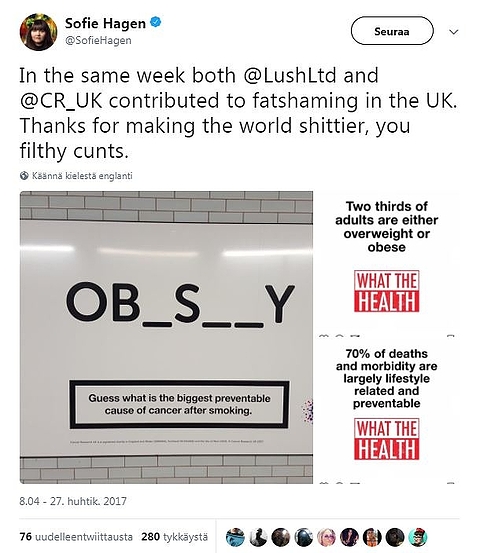The width and height of the screenshot is (480, 553).
Task: Open the fourth liker avatar
Action: (x=304, y=537)
